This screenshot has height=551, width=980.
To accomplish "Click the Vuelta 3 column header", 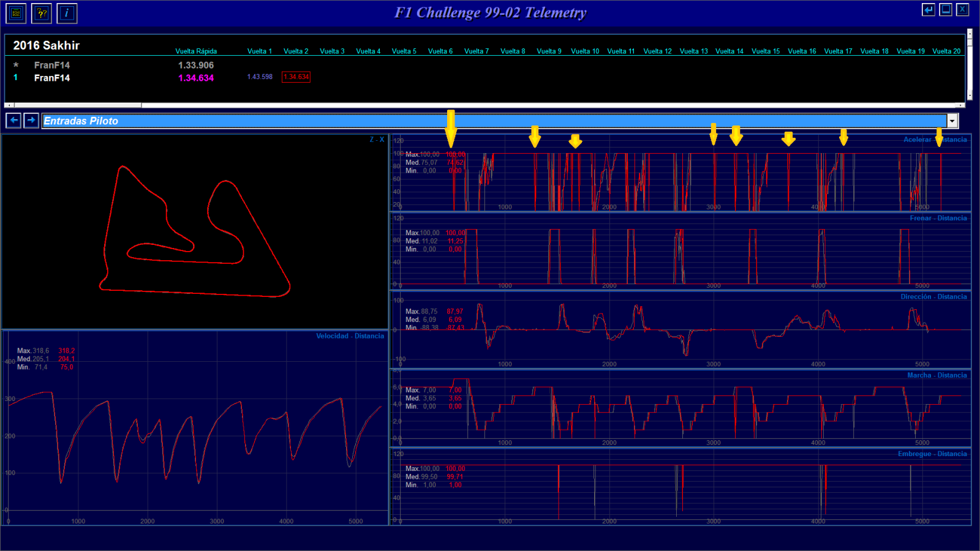I will (x=332, y=51).
